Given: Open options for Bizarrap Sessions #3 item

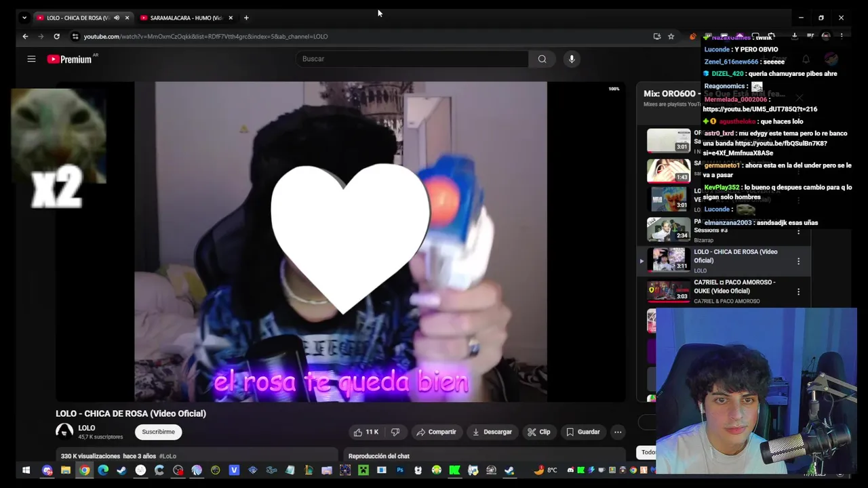Looking at the screenshot, I should tap(798, 231).
